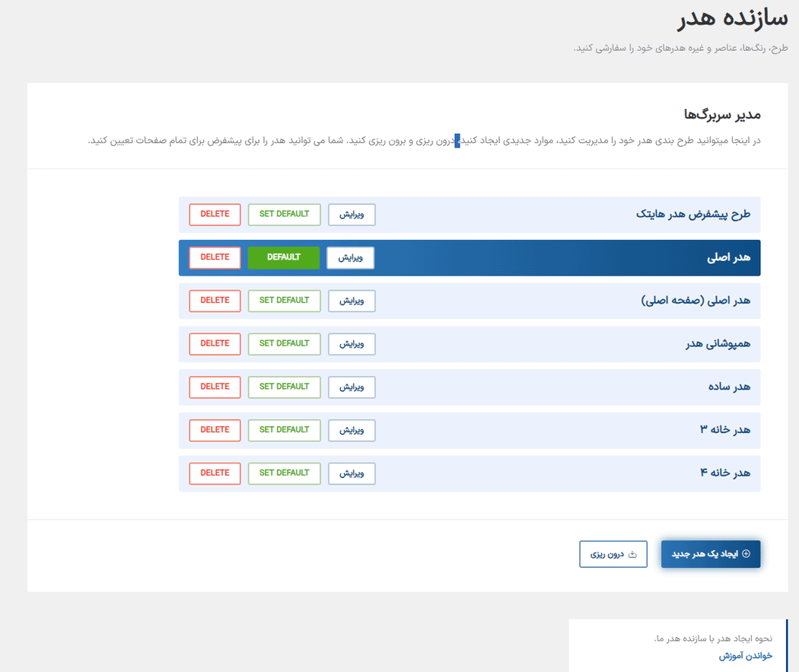Click green DEFAULT button on هدر اصلی row
This screenshot has width=799, height=672.
tap(284, 258)
